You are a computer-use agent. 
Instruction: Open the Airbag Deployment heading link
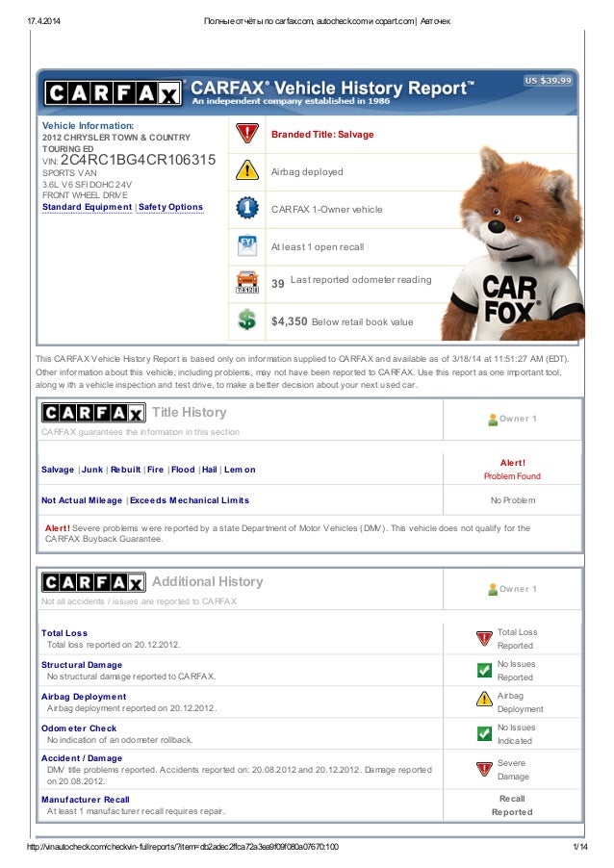click(x=84, y=697)
